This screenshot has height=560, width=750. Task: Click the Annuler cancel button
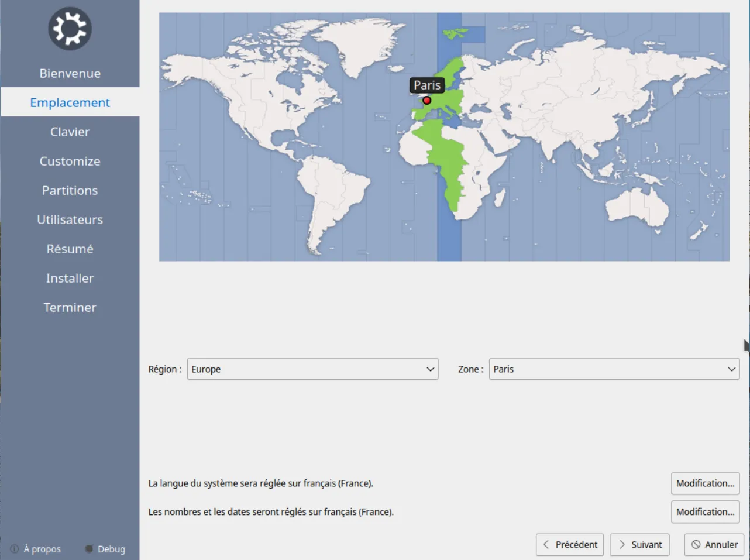click(714, 545)
